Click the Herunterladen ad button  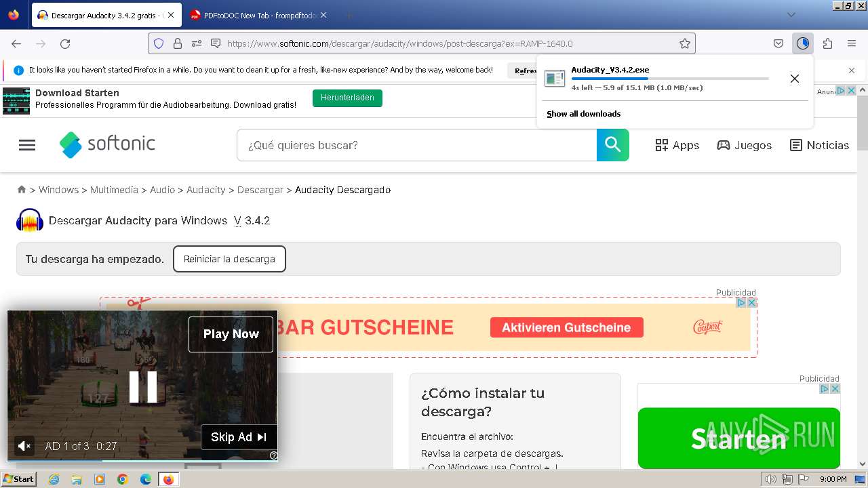[x=348, y=98]
